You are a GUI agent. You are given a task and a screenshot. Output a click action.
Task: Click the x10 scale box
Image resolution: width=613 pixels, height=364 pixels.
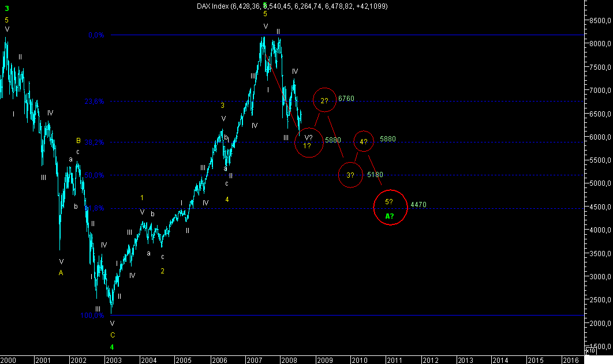tap(591, 351)
